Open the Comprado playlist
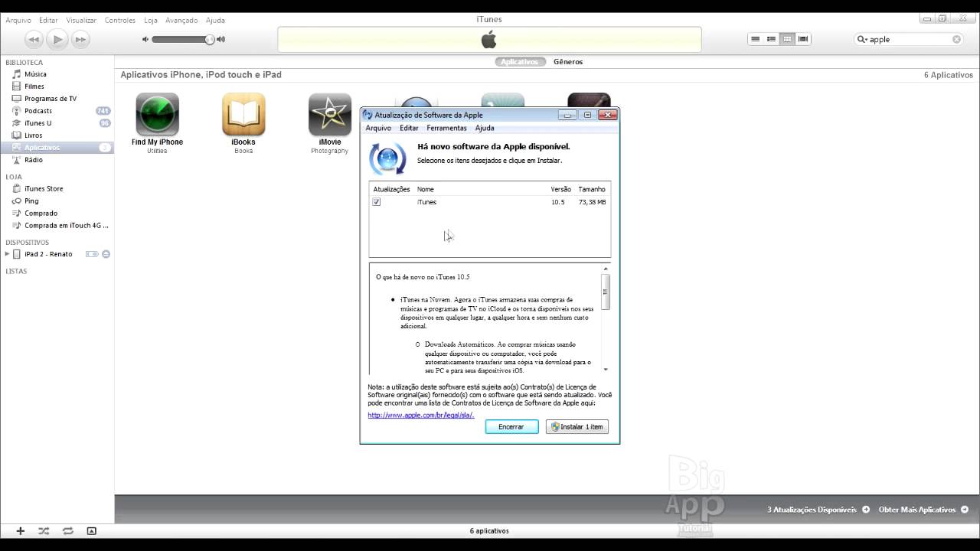 tap(41, 213)
